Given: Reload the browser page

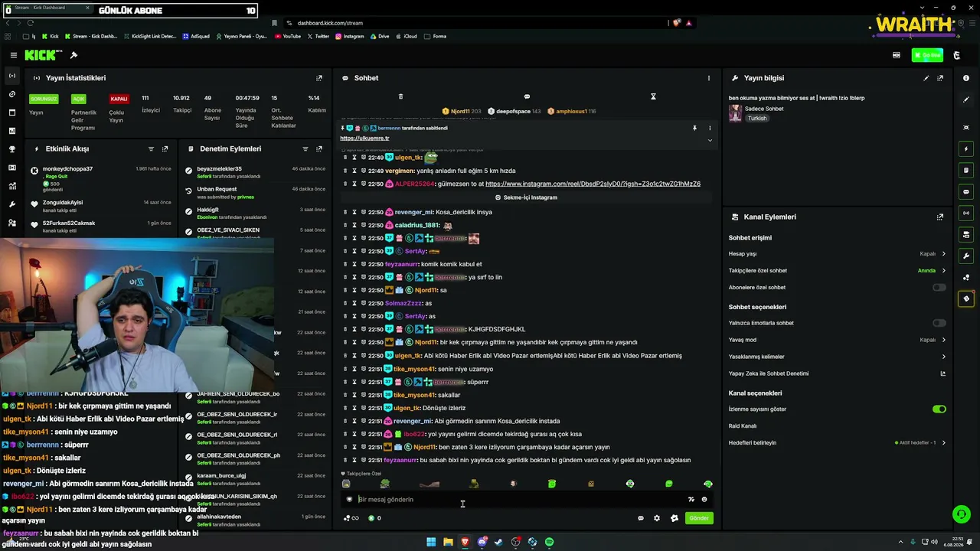Looking at the screenshot, I should (31, 23).
